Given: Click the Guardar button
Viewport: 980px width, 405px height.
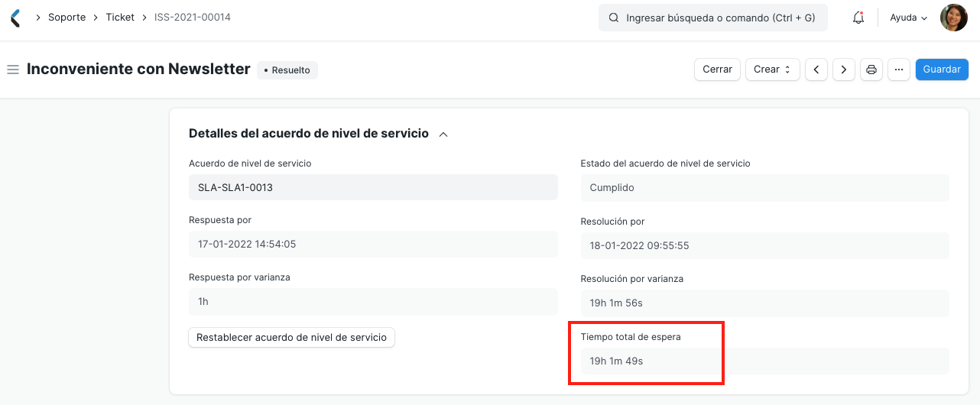Looking at the screenshot, I should 942,70.
